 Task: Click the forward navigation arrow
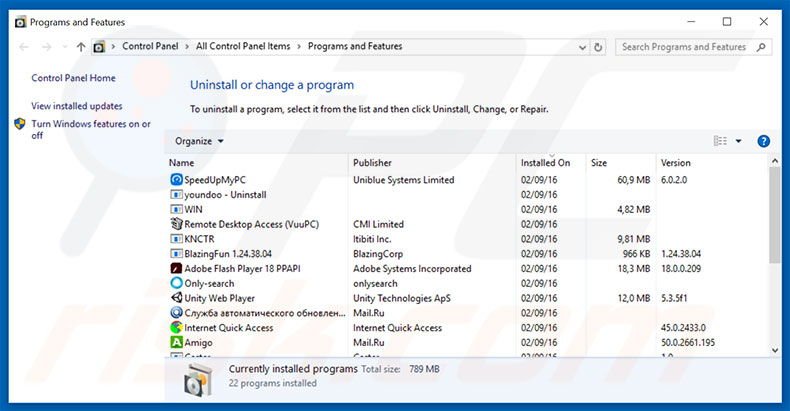[x=47, y=47]
